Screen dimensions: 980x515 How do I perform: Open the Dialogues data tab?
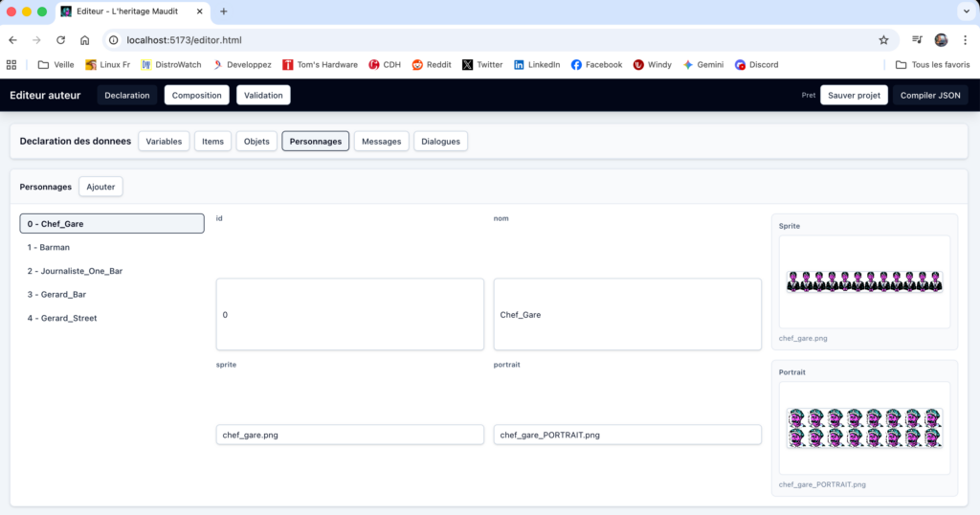point(440,142)
